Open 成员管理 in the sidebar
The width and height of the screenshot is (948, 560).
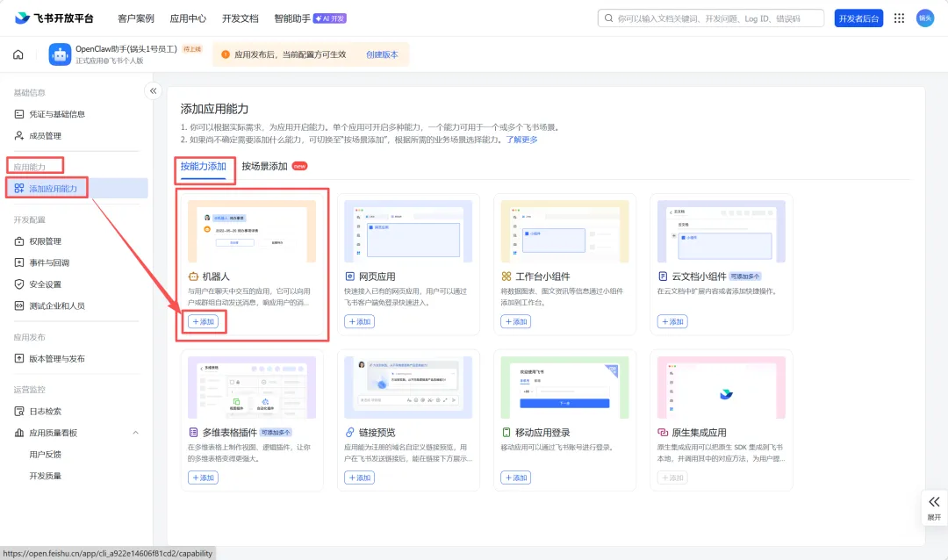[46, 135]
